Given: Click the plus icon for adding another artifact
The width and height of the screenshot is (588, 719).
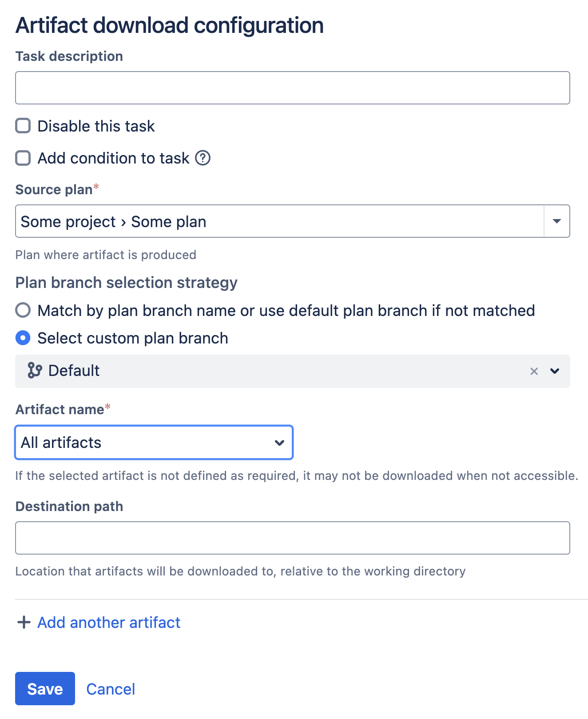Looking at the screenshot, I should pos(24,623).
